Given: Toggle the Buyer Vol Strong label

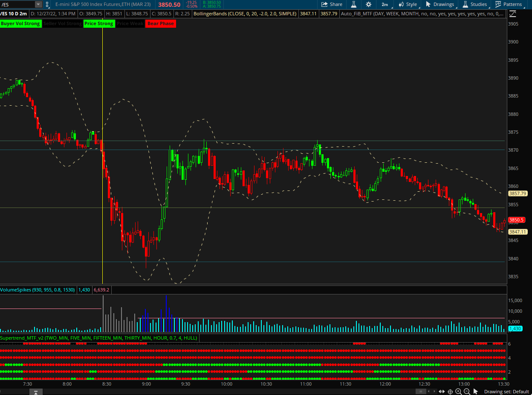Looking at the screenshot, I should 20,23.
